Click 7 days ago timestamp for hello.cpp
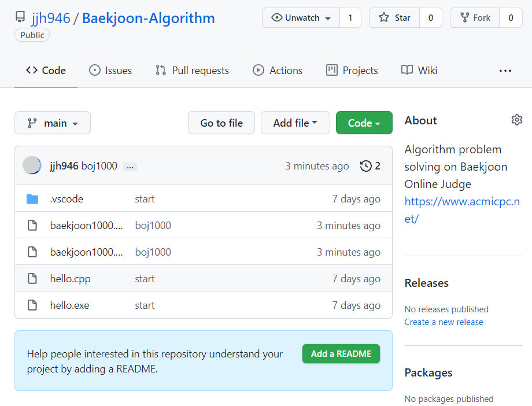The height and width of the screenshot is (406, 532). click(356, 279)
